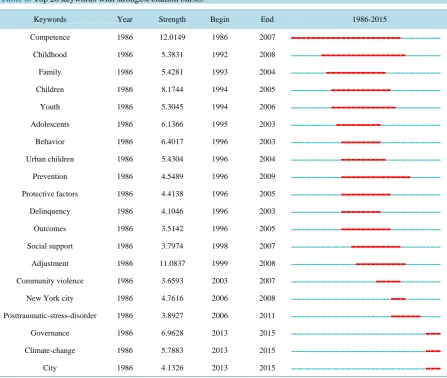Click strength value 4.4138
Screen dimensions: 447x378
tap(172, 194)
